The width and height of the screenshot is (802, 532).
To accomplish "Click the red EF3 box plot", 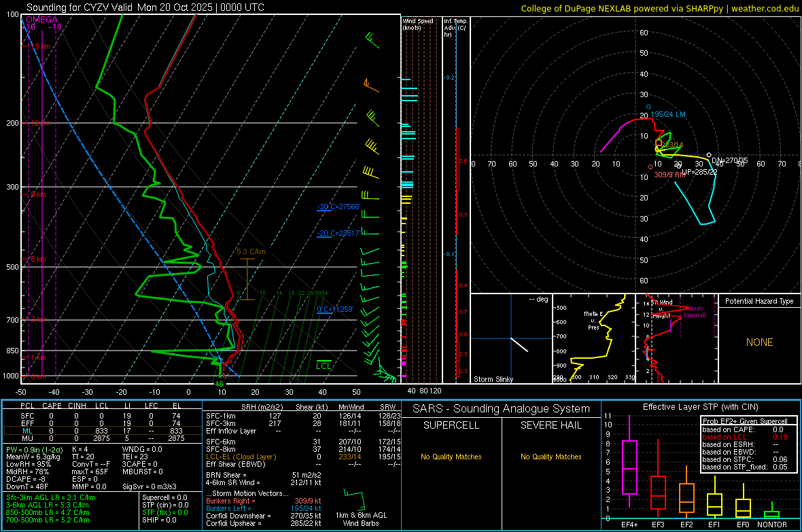I will pyautogui.click(x=658, y=479).
